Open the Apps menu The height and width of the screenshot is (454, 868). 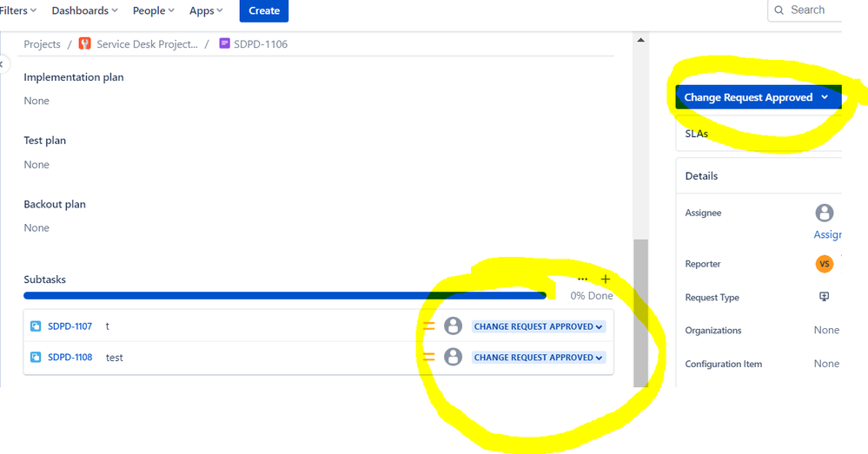206,10
